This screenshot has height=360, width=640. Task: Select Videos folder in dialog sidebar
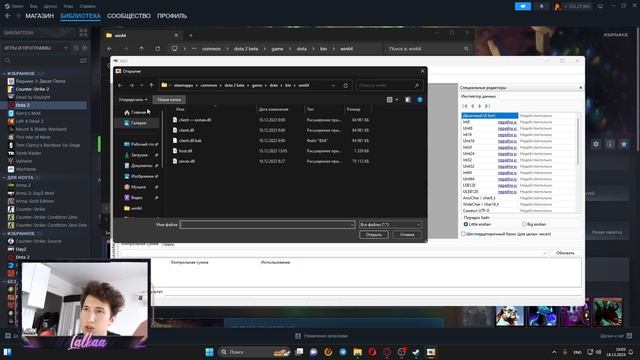pyautogui.click(x=136, y=198)
